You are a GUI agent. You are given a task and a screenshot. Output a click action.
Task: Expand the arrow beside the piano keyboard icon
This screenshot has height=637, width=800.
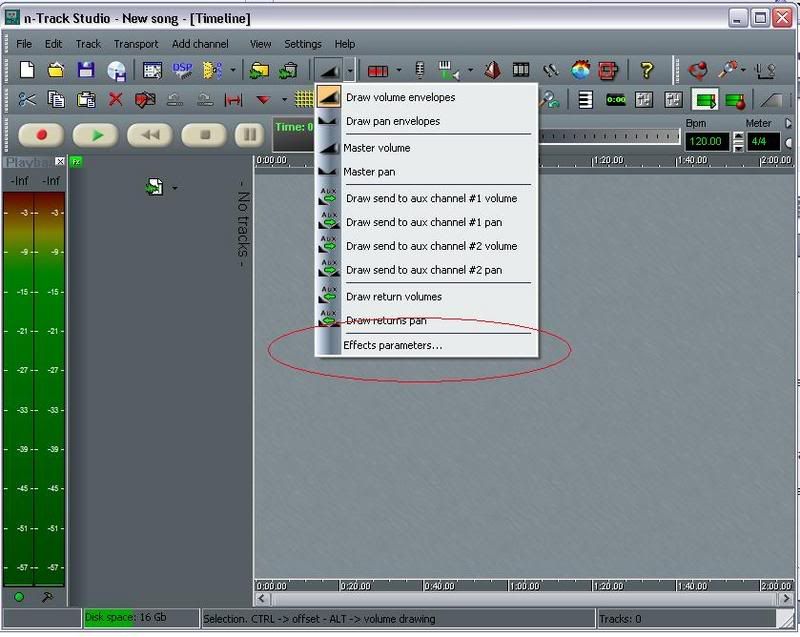coord(470,70)
